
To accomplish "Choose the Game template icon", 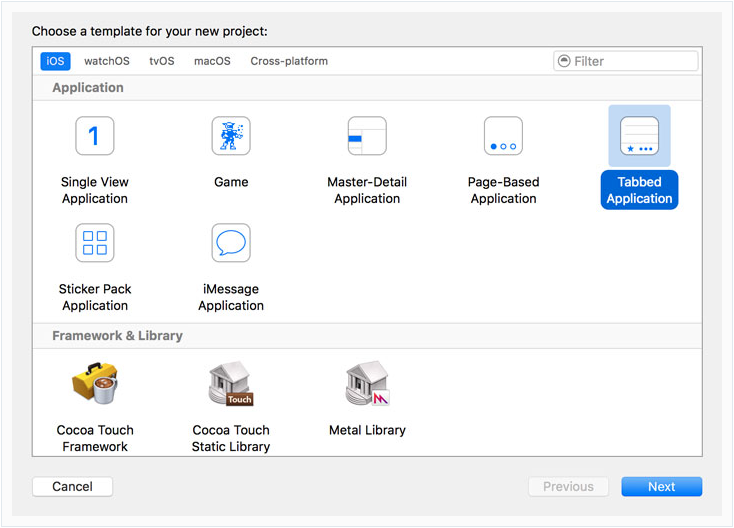I will (x=231, y=136).
